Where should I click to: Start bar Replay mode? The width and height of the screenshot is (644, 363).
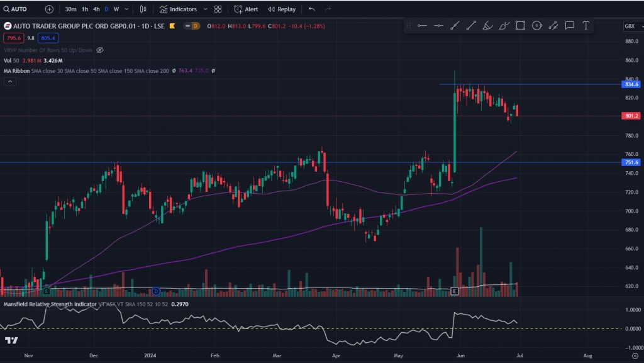281,9
